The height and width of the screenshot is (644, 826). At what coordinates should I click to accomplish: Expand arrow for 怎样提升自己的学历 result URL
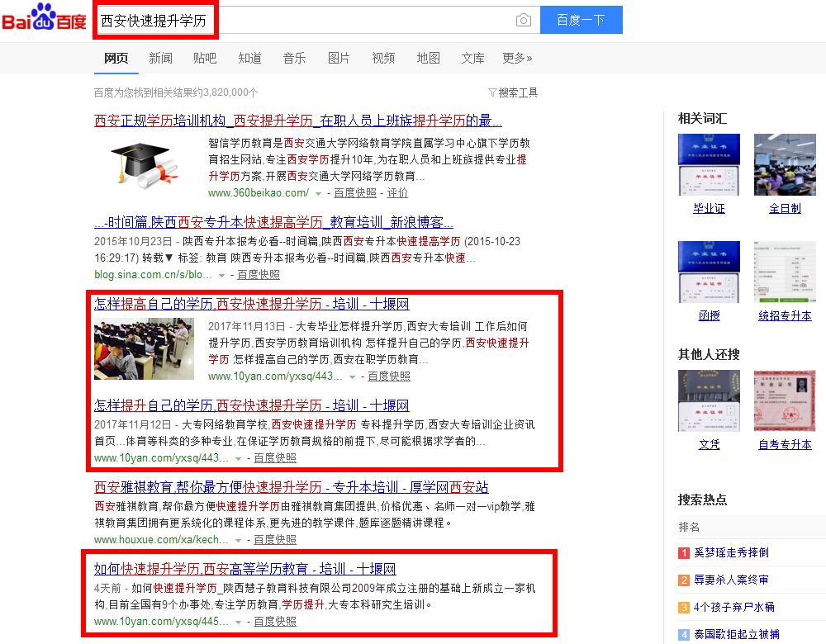pos(238,459)
